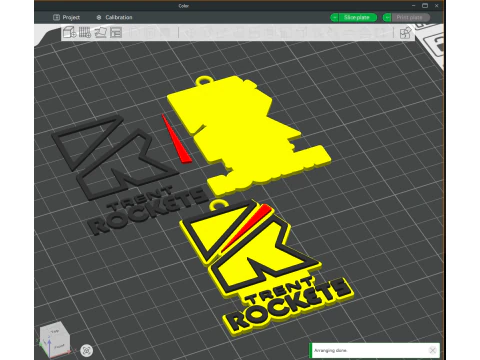
Task: Click the Front face of the view cube
Action: pyautogui.click(x=59, y=346)
